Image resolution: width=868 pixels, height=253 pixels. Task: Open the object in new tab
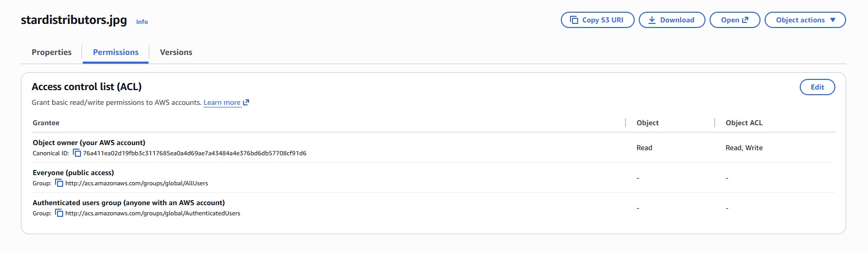coord(735,20)
